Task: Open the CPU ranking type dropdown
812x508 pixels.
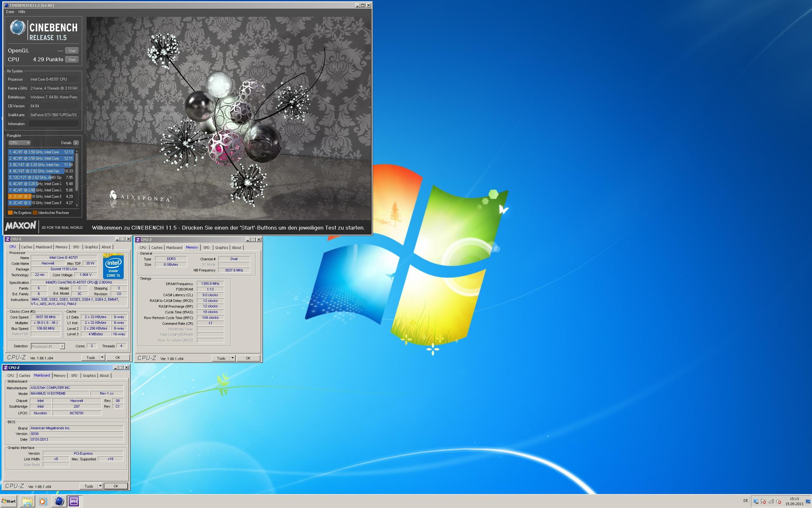Action: (19, 143)
